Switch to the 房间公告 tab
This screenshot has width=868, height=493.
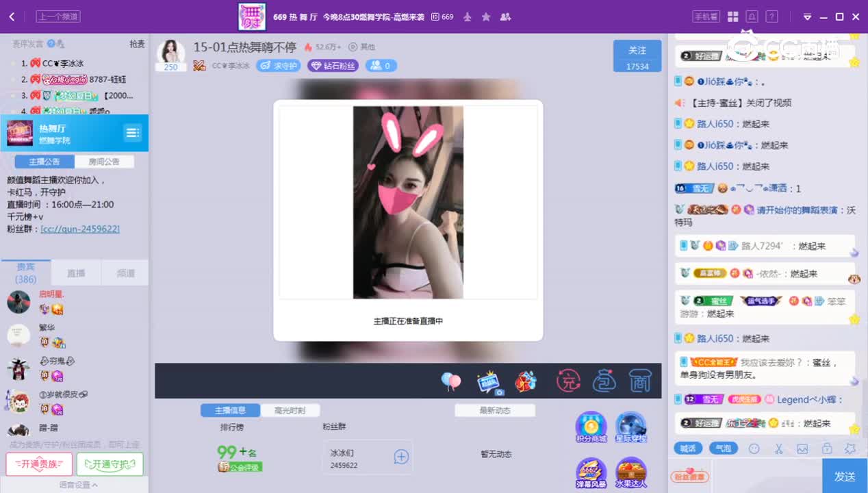point(103,162)
